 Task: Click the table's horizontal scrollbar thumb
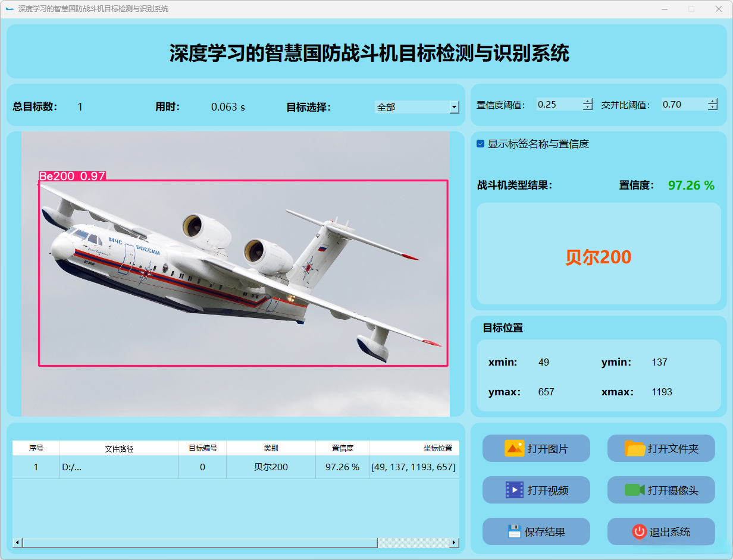(x=200, y=543)
